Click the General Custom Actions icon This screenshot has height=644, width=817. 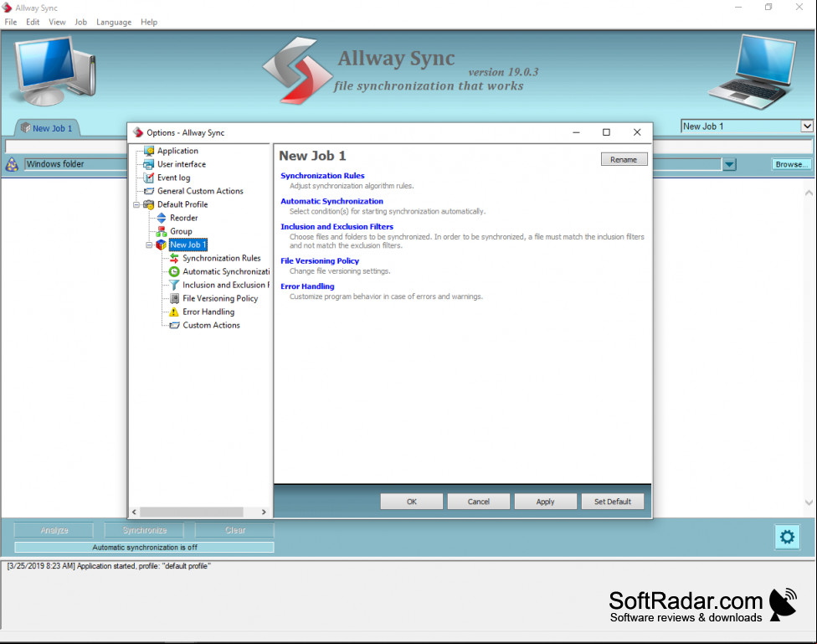149,191
